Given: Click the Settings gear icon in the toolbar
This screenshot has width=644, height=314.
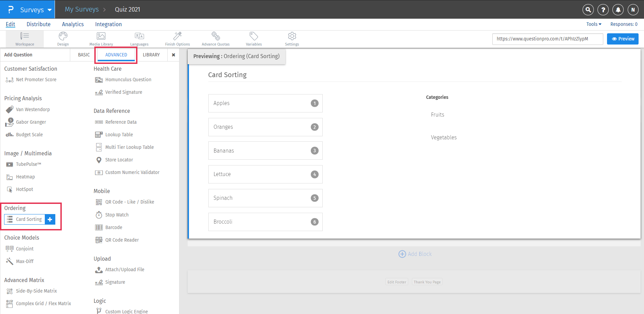Looking at the screenshot, I should [292, 36].
